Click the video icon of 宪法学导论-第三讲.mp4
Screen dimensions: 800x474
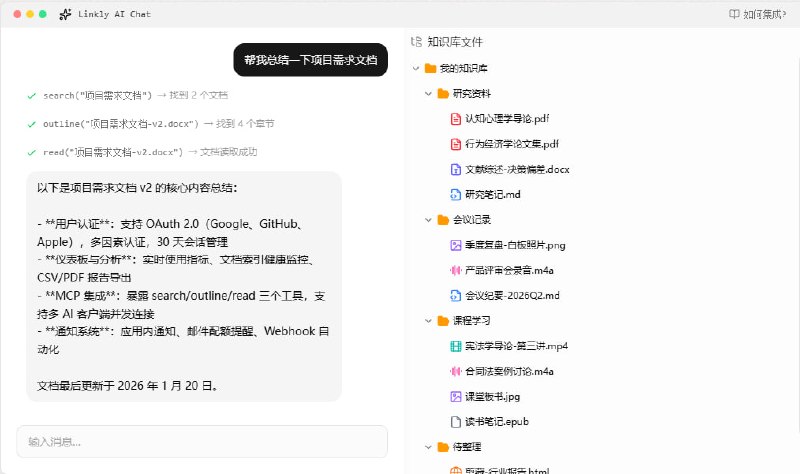click(x=456, y=346)
